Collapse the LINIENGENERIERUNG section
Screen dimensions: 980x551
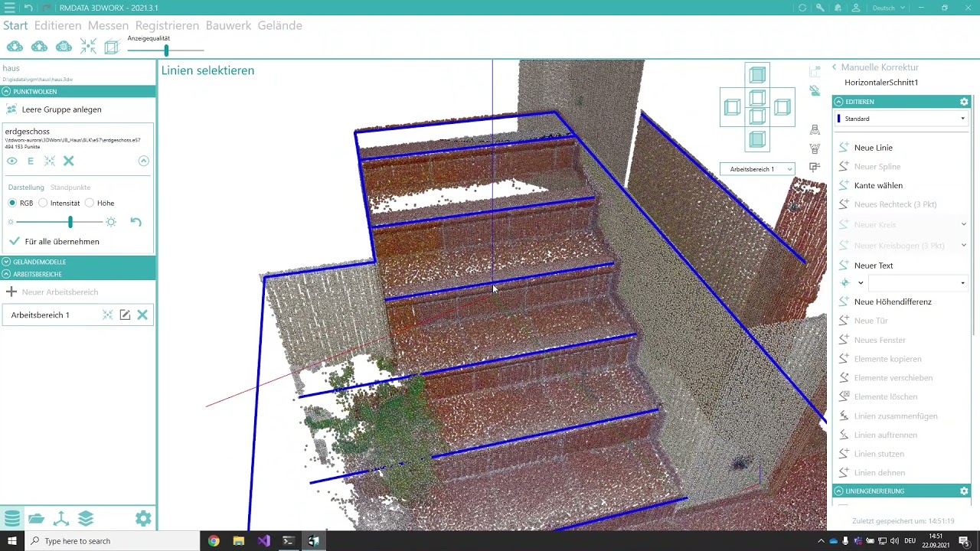tap(838, 491)
